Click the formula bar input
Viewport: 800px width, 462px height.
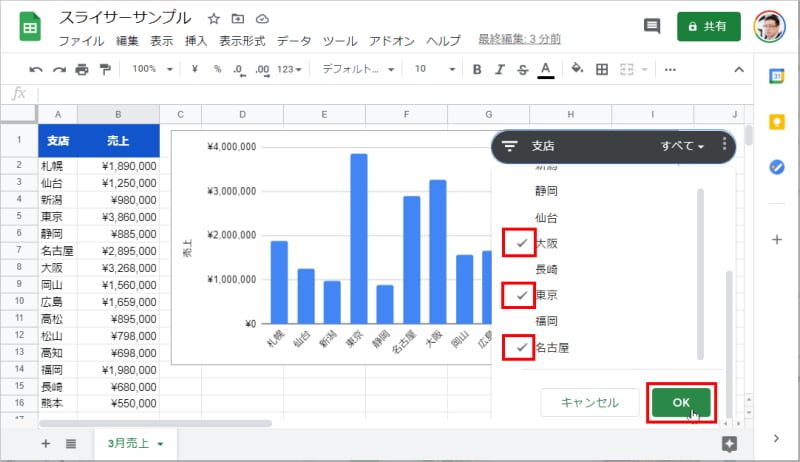393,94
